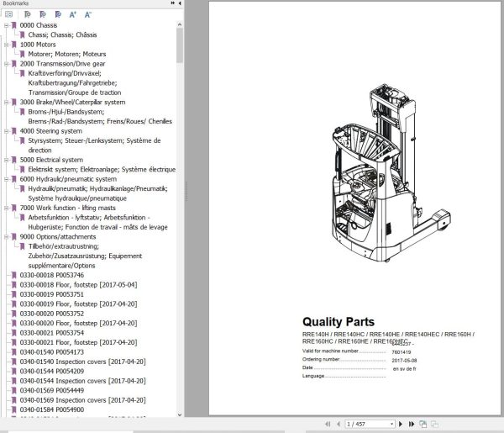Open 0330-00021 Floor, footstep [2017-04-20]
The width and height of the screenshot is (504, 433).
tap(78, 342)
